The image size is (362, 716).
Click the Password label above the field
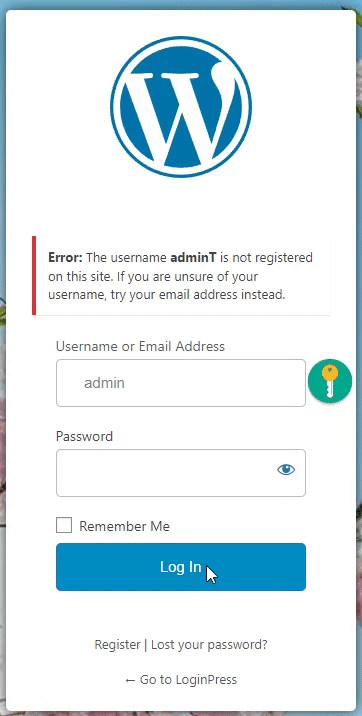(x=84, y=436)
